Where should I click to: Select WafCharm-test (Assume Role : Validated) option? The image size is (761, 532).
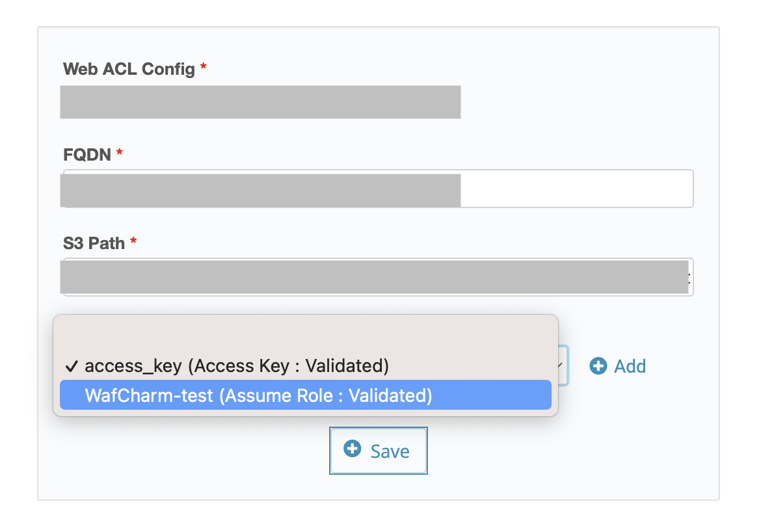pyautogui.click(x=306, y=395)
